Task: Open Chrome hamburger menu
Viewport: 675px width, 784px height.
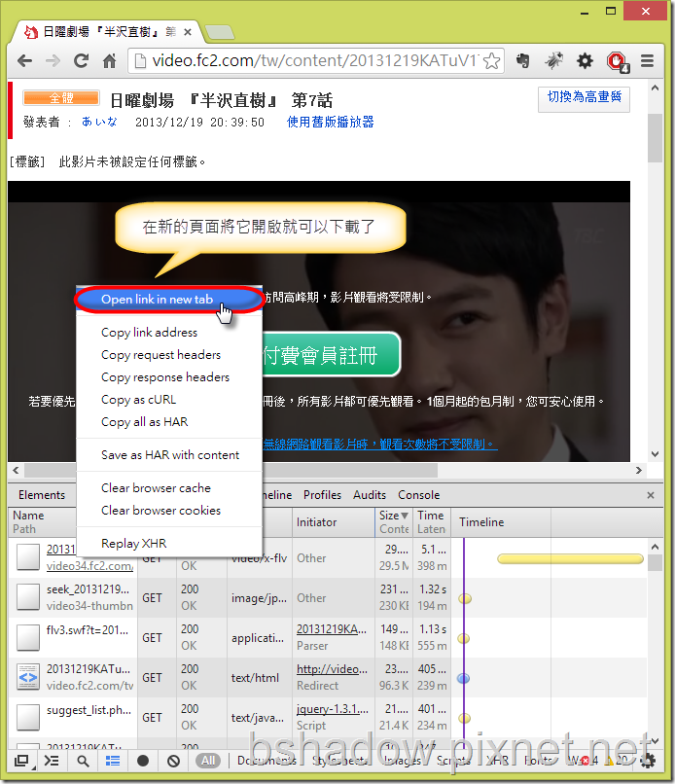Action: (x=648, y=61)
